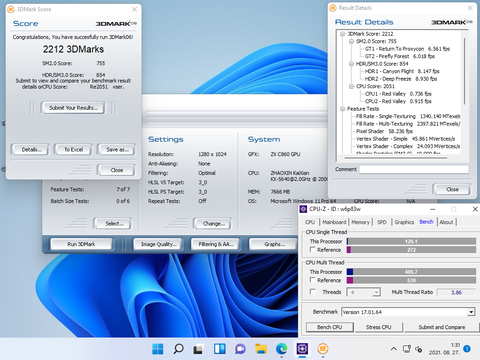Open network tray icon
480x360 pixels.
coord(407,349)
